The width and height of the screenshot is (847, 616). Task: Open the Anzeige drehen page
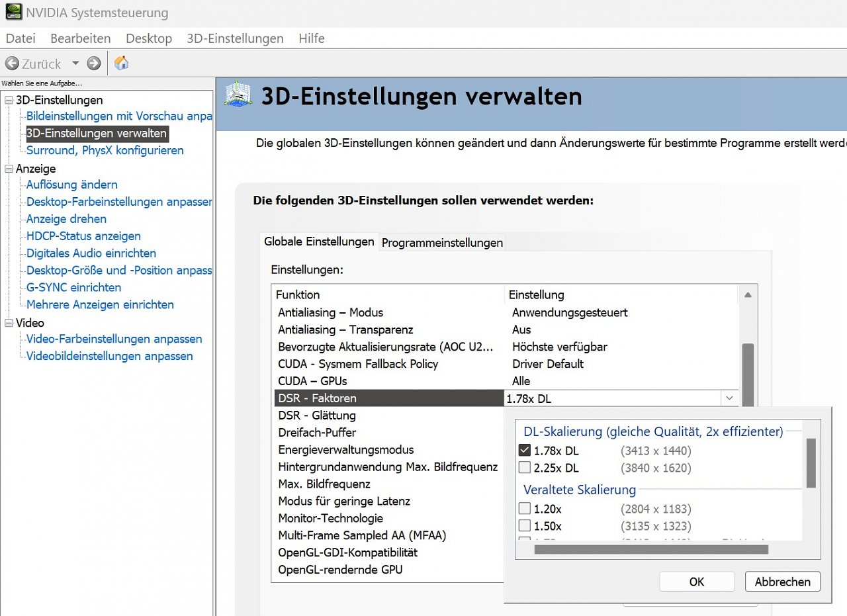(x=66, y=219)
